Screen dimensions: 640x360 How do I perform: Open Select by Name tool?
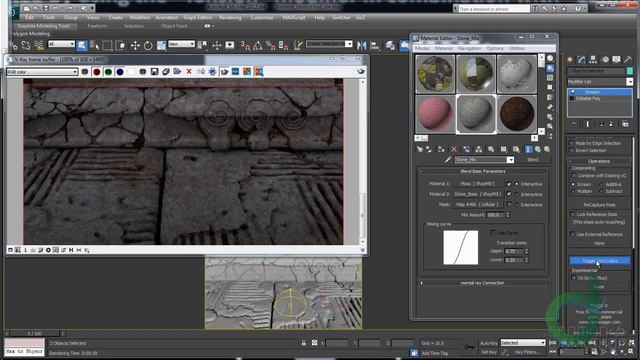[x=95, y=45]
